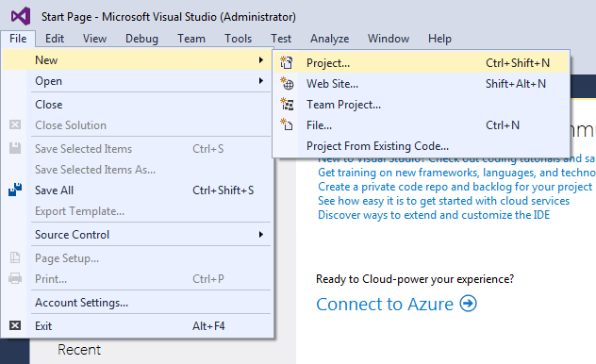Open Discover ways to extend IDE link
Image resolution: width=596 pixels, height=364 pixels.
(434, 215)
